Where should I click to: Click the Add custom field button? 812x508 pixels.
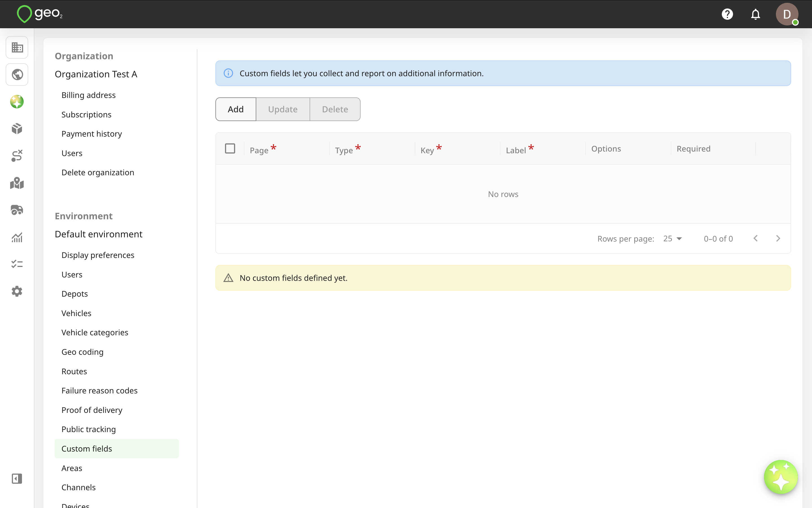(236, 109)
